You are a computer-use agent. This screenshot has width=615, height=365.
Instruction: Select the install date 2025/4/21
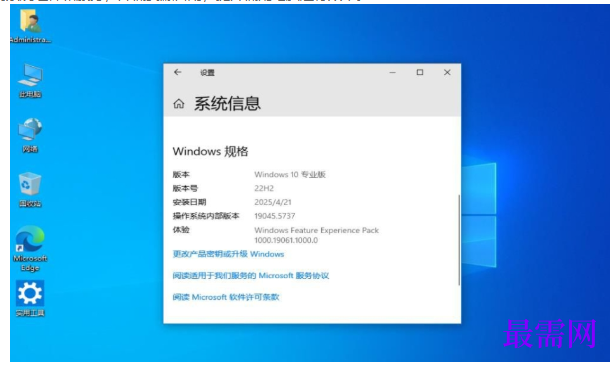click(x=273, y=202)
